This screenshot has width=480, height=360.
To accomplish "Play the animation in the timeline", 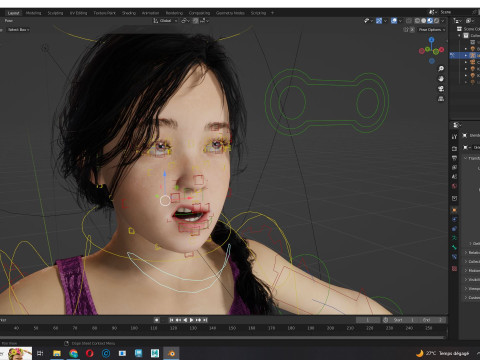I will (x=192, y=320).
